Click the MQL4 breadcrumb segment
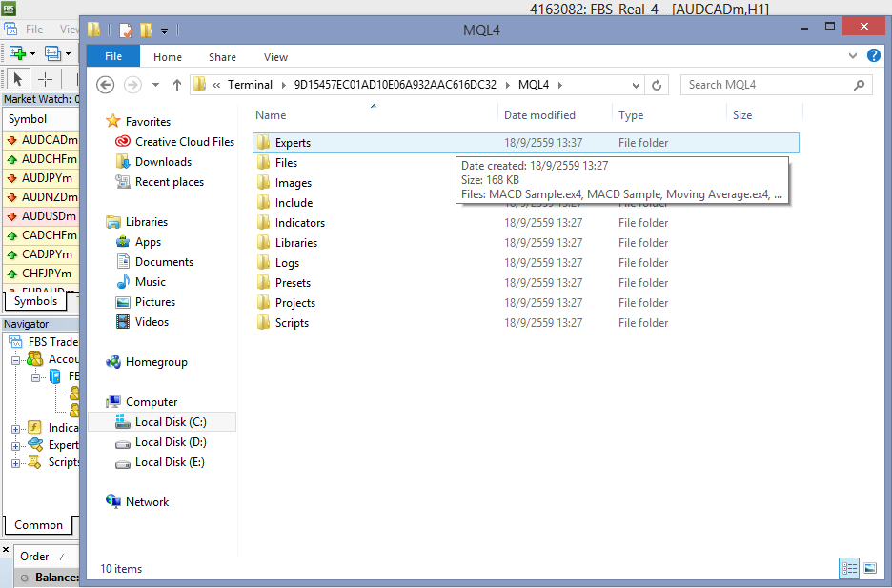 (x=534, y=85)
